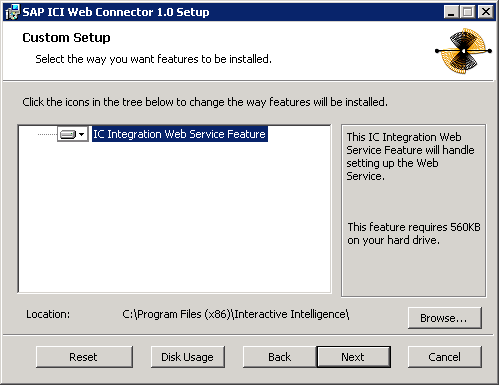
Task: Click the Interactive Intelligence logo graphic
Action: (x=463, y=51)
